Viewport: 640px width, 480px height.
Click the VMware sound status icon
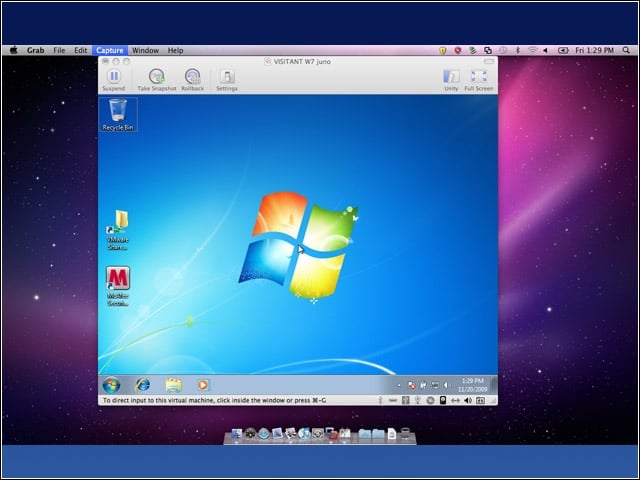coord(468,400)
